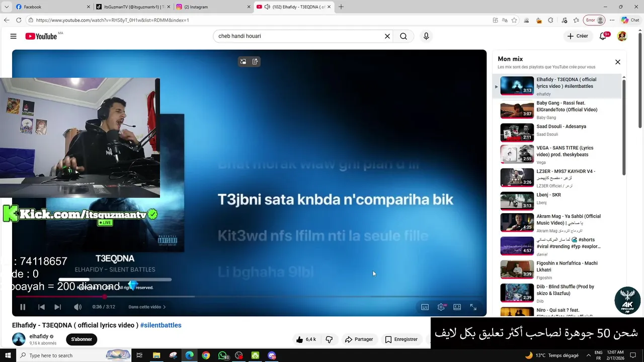Click the playlist-add icon above the video

click(255, 61)
